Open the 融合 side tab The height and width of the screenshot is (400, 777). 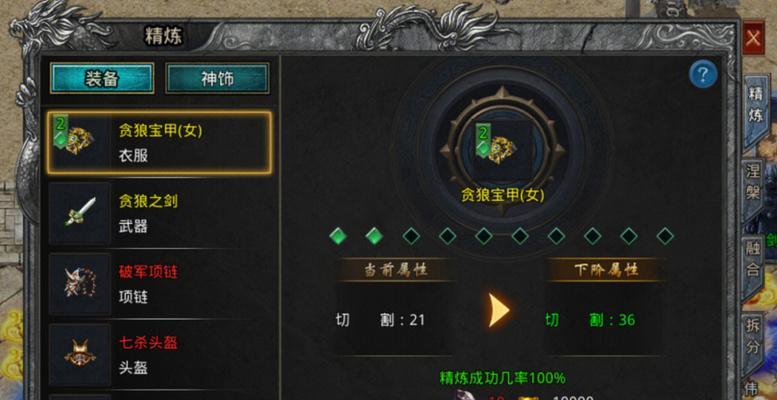click(753, 263)
